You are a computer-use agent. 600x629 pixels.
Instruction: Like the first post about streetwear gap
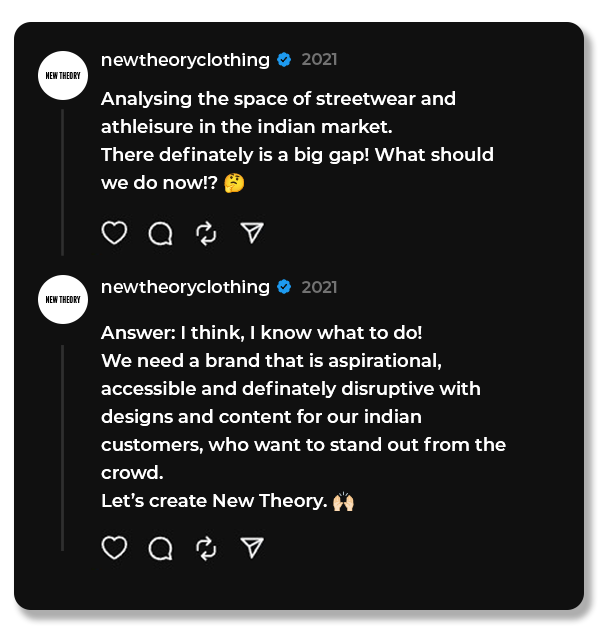(x=115, y=233)
